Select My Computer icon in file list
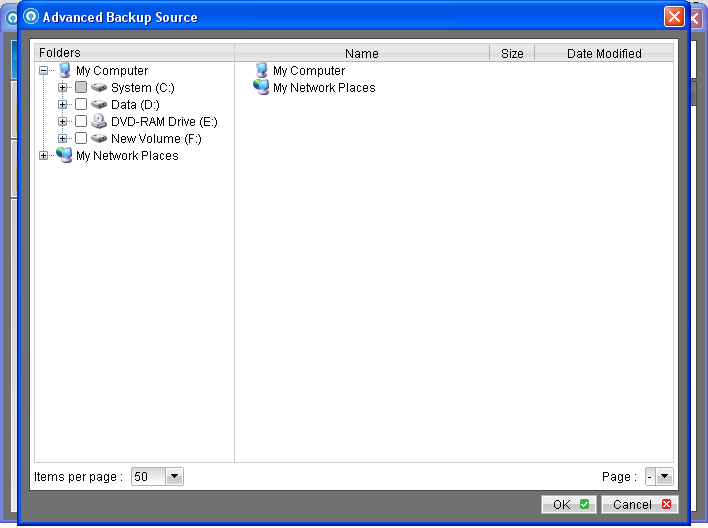Screen dimensions: 708x528 (x=262, y=71)
